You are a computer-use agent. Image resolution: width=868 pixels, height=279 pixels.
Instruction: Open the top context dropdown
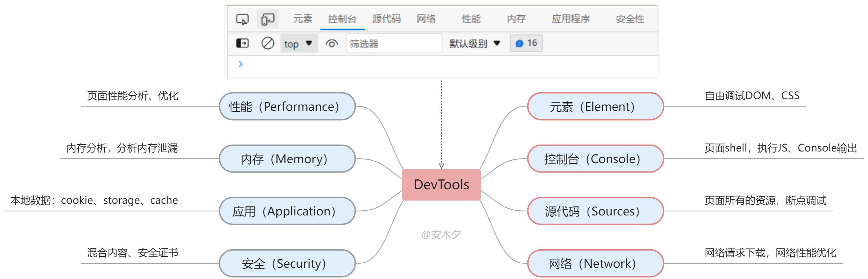299,44
